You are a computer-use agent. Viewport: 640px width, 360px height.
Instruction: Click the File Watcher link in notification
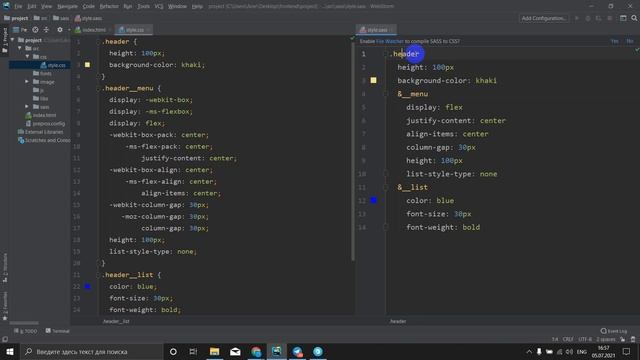coord(389,41)
